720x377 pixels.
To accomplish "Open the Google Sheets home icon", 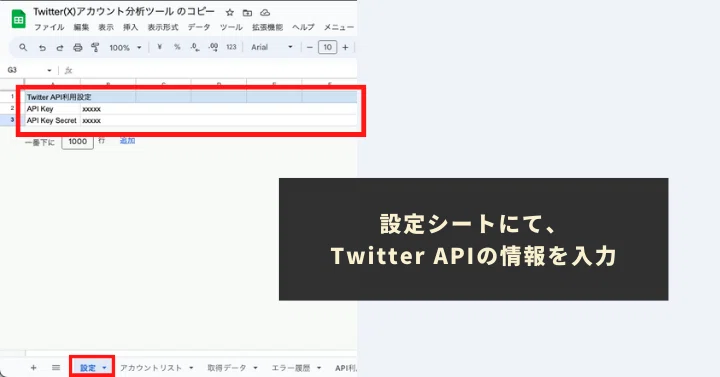I will pyautogui.click(x=18, y=19).
